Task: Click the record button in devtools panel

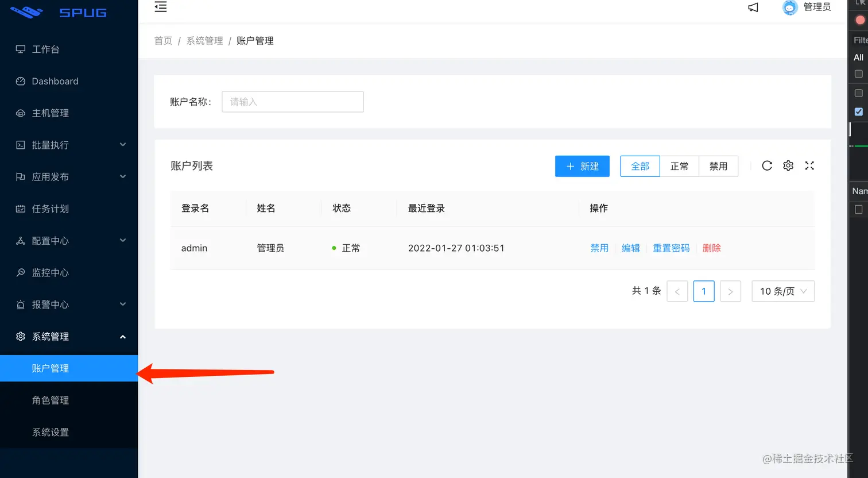Action: (860, 20)
